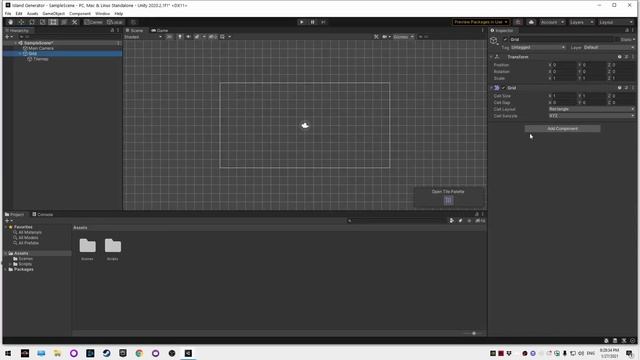Select the combined Transform tool
This screenshot has height=360, width=640.
[64, 22]
